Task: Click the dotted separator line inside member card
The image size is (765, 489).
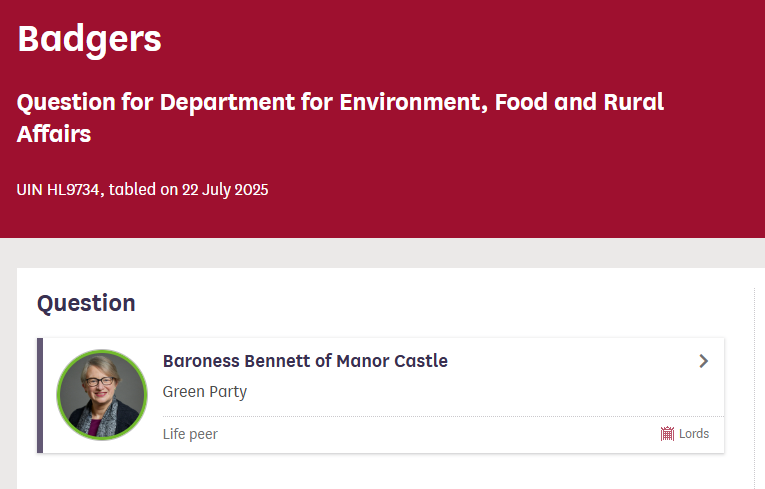Action: click(440, 416)
